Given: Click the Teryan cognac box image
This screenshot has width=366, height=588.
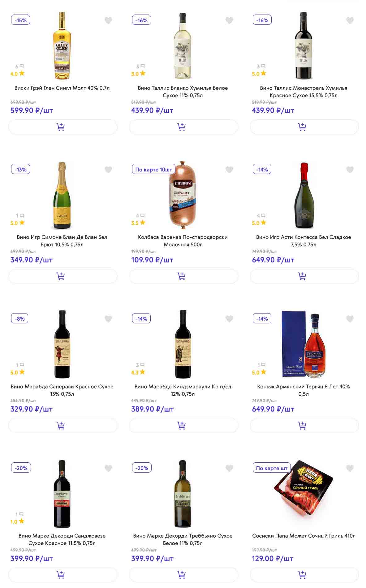Looking at the screenshot, I should tap(293, 344).
